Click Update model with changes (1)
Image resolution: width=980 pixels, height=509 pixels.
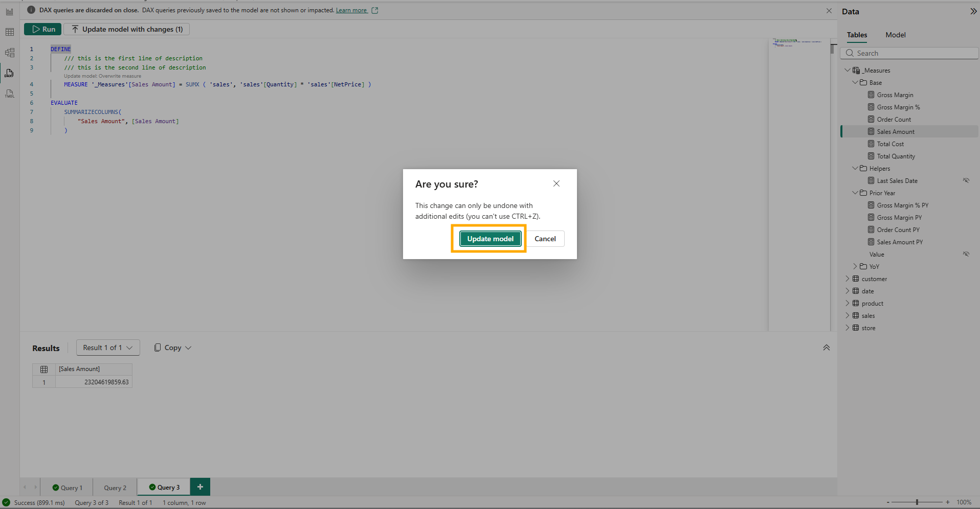click(x=127, y=29)
